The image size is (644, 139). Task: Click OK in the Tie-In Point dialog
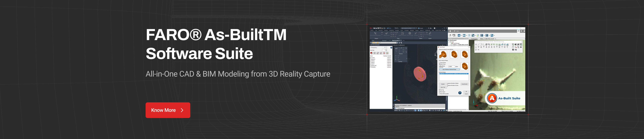(x=466, y=92)
